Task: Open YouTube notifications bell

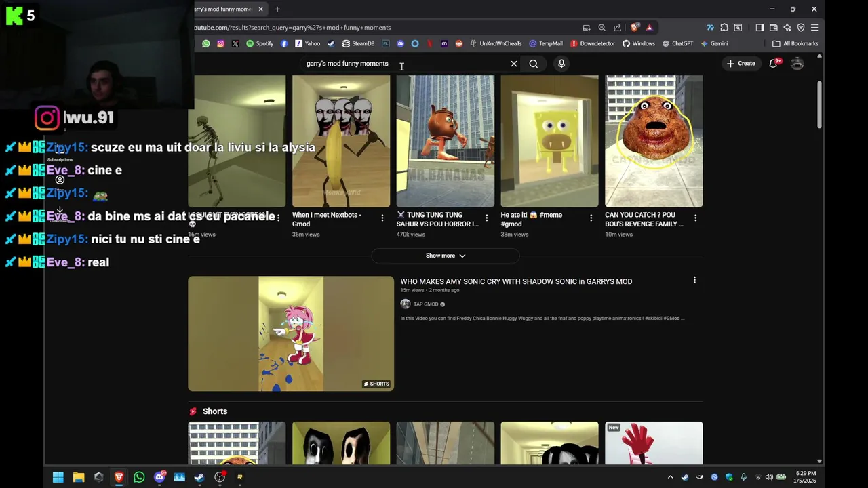Action: click(x=774, y=64)
